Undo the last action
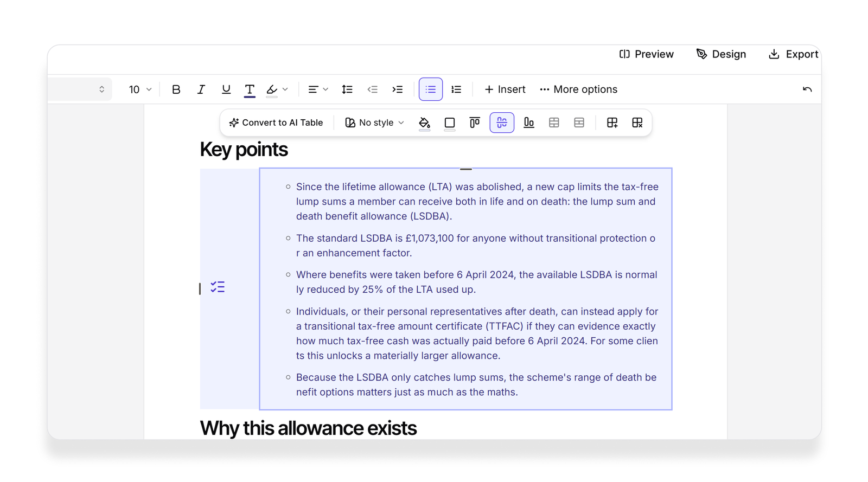This screenshot has width=868, height=482. coord(807,89)
